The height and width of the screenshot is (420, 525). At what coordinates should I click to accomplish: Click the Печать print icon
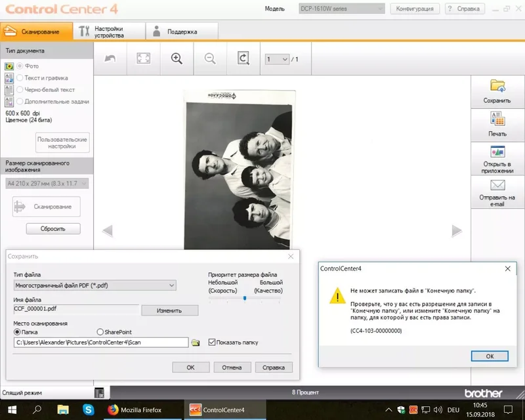coord(497,119)
